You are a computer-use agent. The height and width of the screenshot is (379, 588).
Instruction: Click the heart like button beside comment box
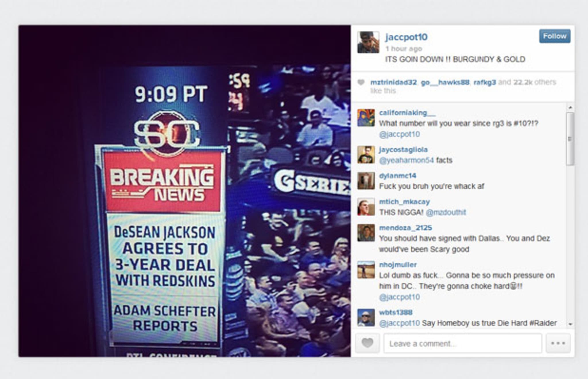click(x=367, y=343)
